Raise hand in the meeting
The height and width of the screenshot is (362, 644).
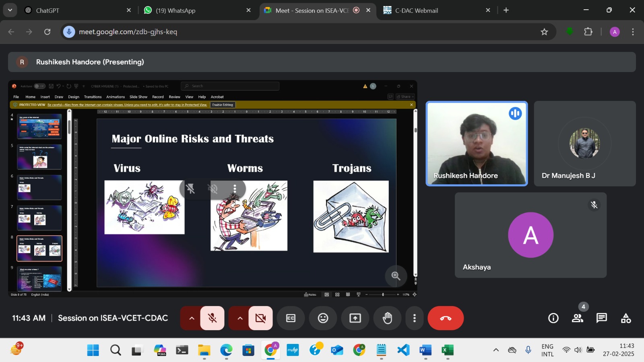click(x=387, y=318)
